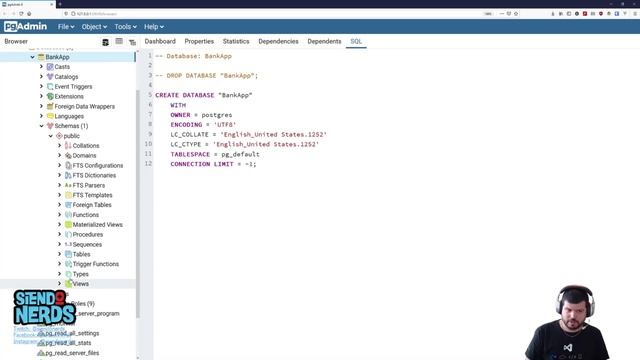Click the FTS Dictionaries icon

point(68,175)
